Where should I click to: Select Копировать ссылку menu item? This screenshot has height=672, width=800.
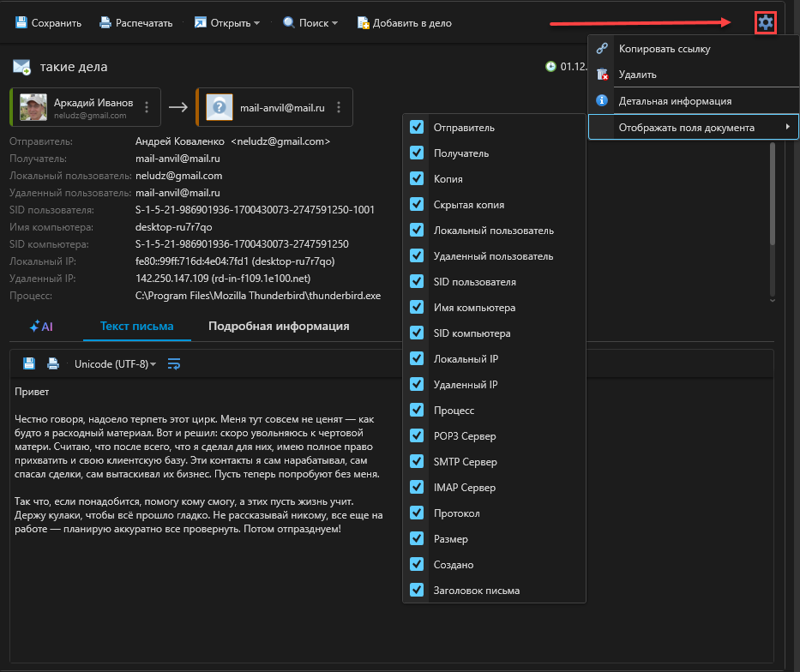point(665,49)
